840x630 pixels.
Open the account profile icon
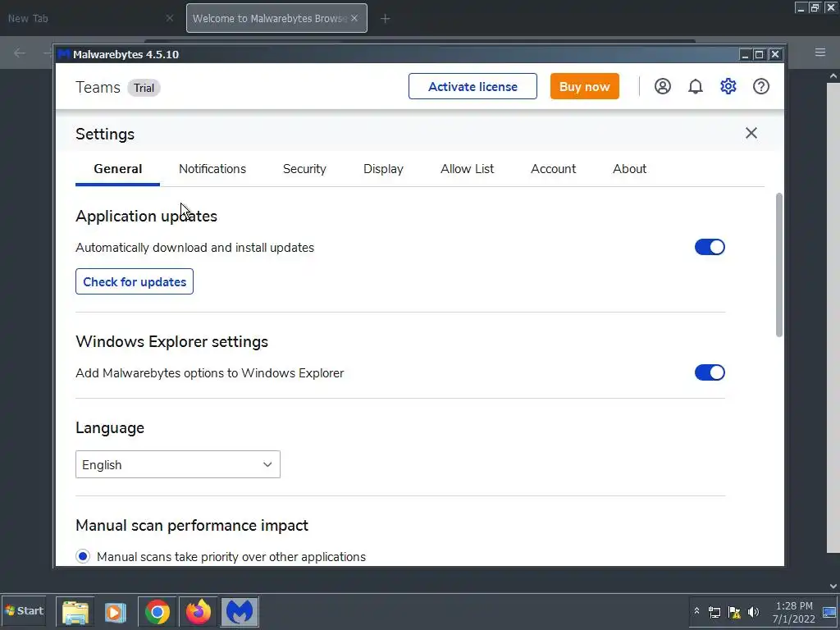[x=662, y=86]
